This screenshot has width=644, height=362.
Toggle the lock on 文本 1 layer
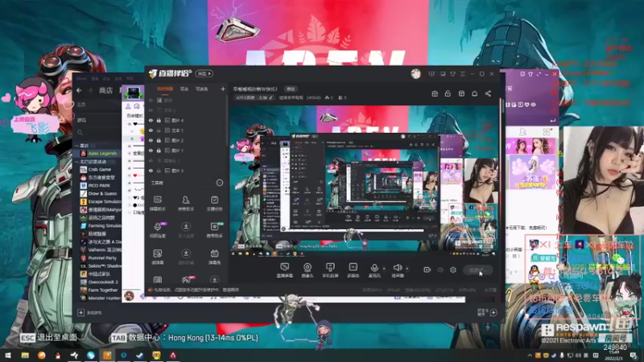(x=159, y=130)
